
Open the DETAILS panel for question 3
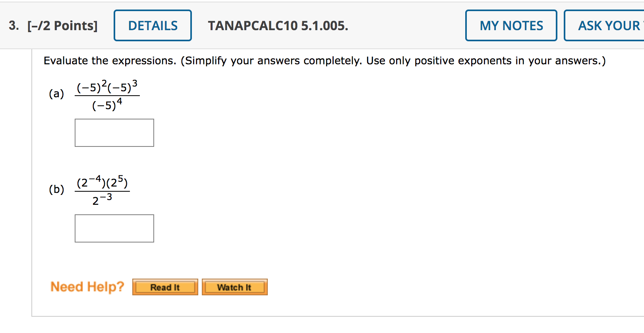click(153, 25)
